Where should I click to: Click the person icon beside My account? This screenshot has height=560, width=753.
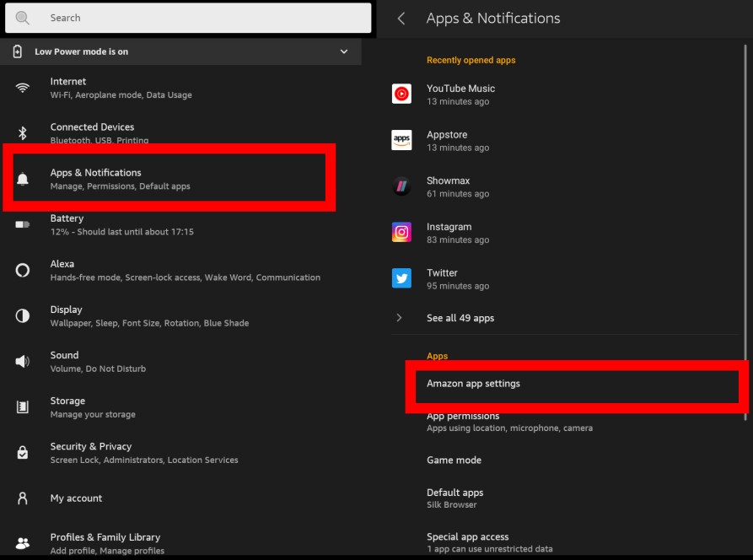(x=22, y=498)
